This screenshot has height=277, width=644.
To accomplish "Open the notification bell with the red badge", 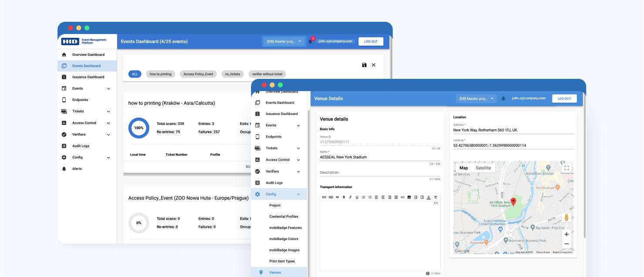I will click(311, 41).
